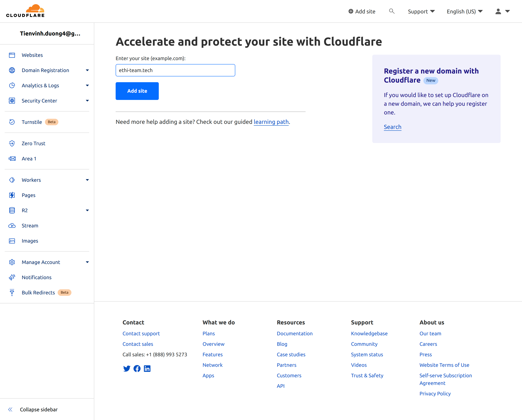522x420 pixels.
Task: Click the Search link for new domain
Action: tap(392, 127)
